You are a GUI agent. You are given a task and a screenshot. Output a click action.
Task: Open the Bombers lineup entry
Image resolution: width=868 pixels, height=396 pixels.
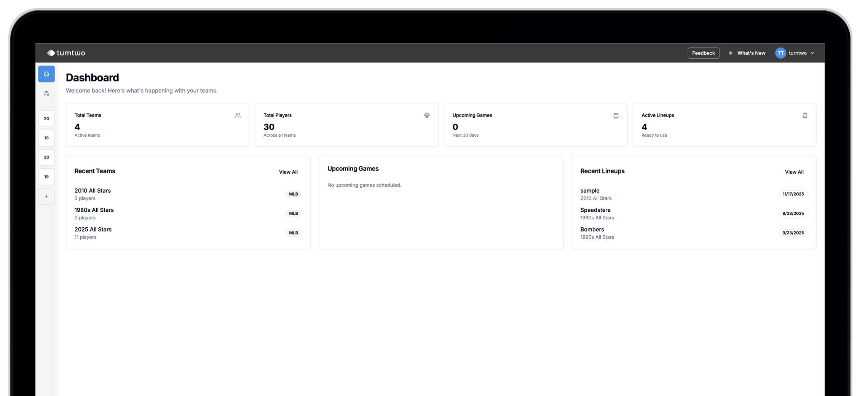[592, 229]
